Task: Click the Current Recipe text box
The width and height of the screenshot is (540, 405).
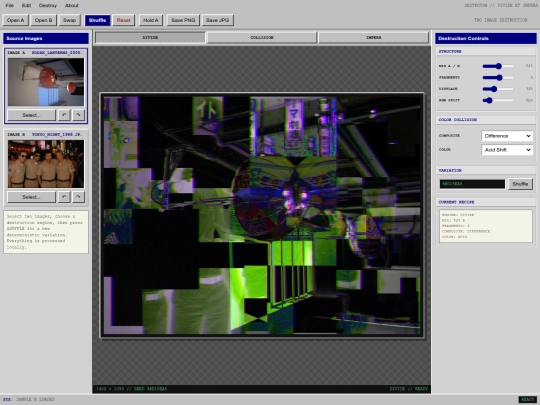Action: point(486,226)
